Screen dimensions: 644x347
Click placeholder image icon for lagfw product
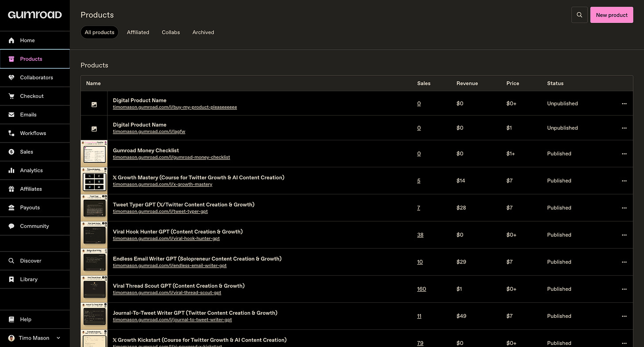[x=94, y=129]
